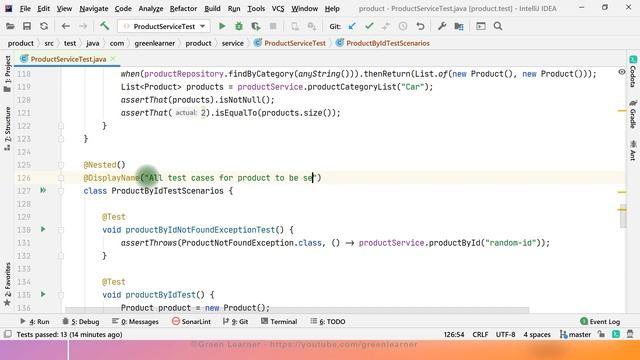Viewport: 640px width, 360px height.
Task: Change UTF-8 file encoding
Action: [505, 334]
